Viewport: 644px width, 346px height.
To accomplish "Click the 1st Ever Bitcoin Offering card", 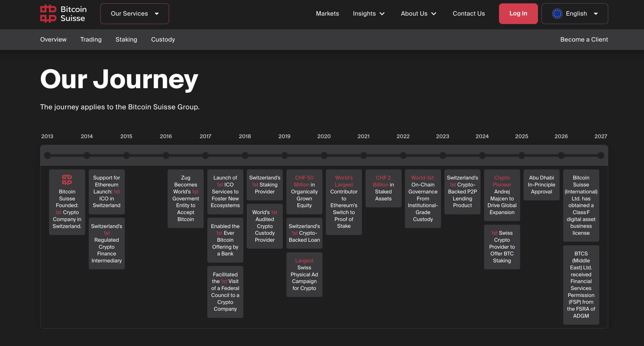I will (225, 240).
